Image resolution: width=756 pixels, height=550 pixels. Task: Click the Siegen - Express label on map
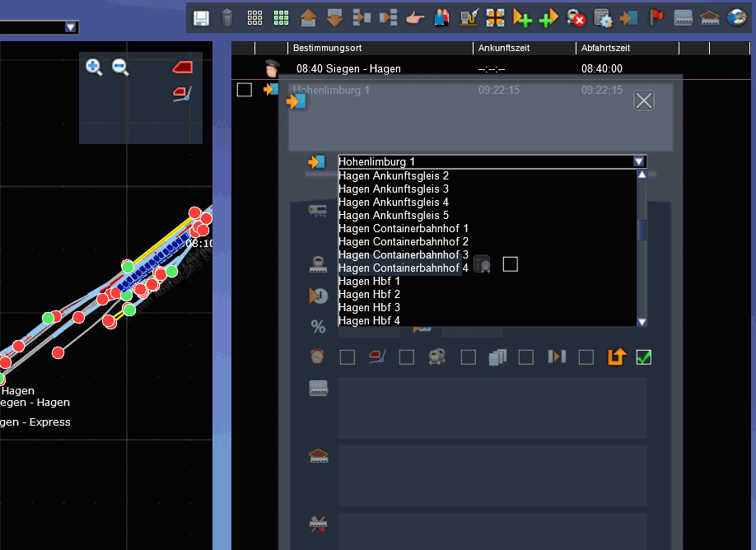[35, 422]
